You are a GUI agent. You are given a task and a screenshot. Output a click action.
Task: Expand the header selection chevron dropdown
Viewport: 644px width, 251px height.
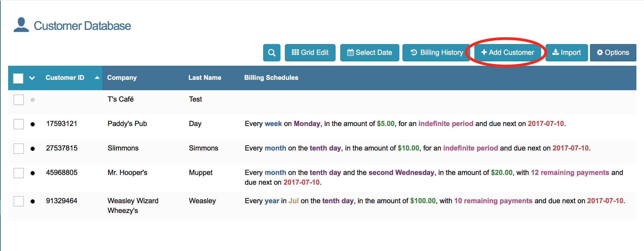(32, 78)
